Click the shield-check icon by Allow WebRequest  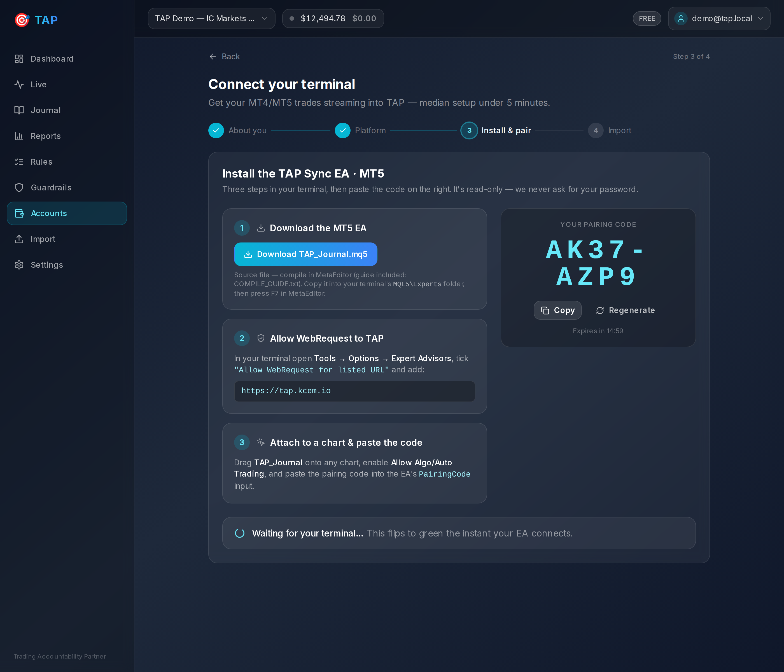coord(261,338)
